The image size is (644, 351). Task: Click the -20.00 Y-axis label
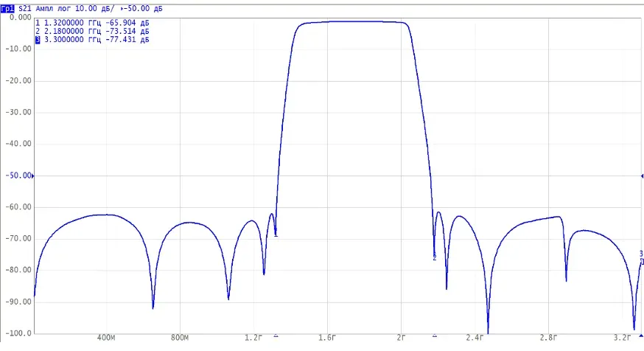click(18, 80)
